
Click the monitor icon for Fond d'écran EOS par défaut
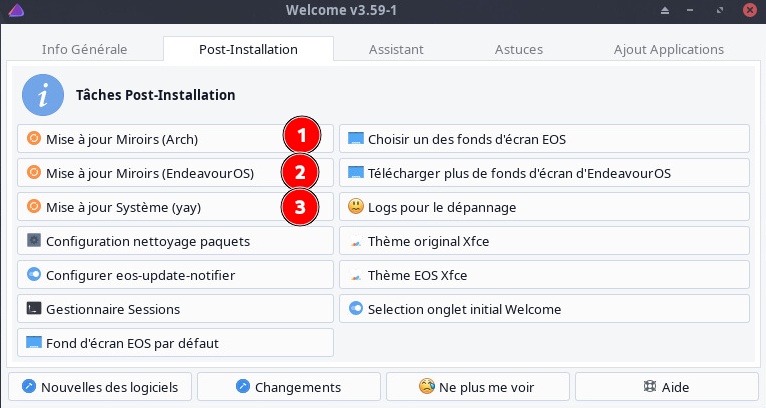pyautogui.click(x=33, y=343)
